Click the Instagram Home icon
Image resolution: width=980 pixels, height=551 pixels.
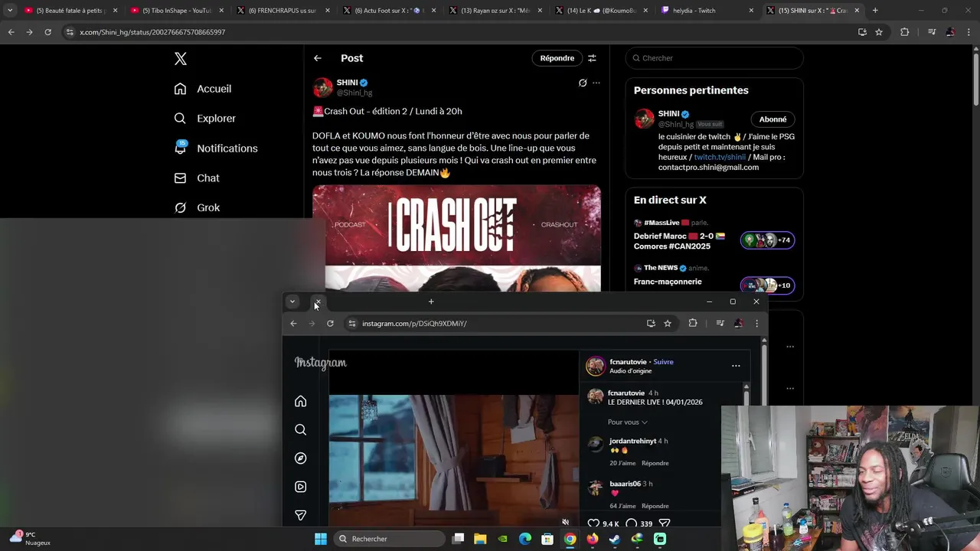pos(300,401)
